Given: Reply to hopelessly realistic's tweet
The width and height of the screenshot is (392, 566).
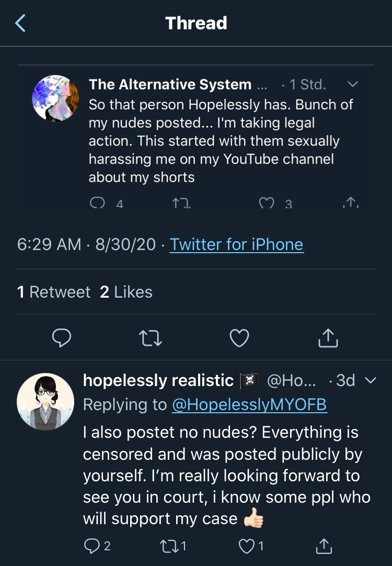Looking at the screenshot, I should click(92, 546).
